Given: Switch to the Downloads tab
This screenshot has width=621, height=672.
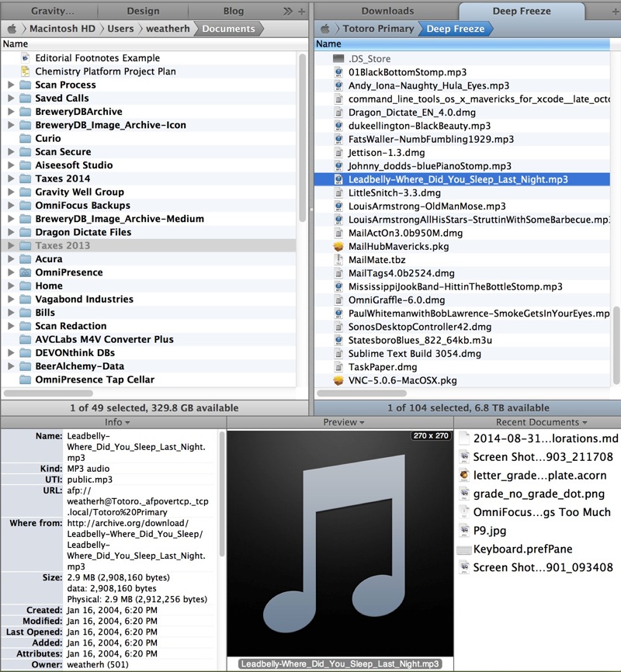Looking at the screenshot, I should pyautogui.click(x=387, y=11).
